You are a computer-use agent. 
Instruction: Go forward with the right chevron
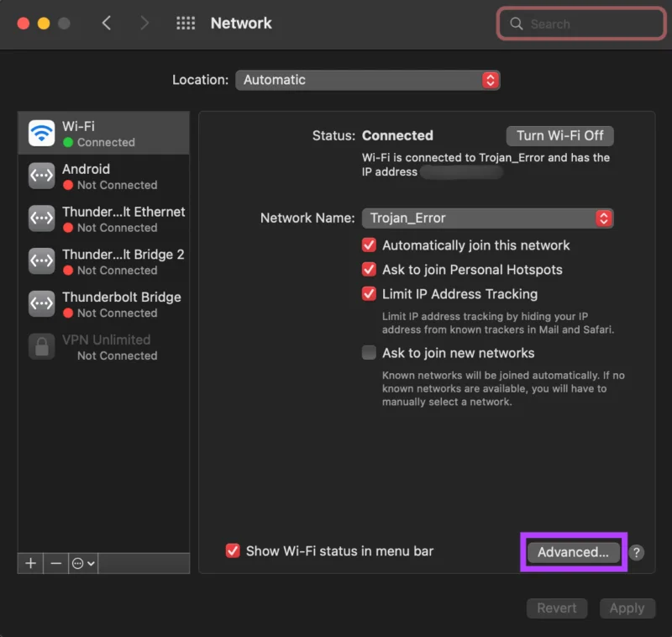144,24
